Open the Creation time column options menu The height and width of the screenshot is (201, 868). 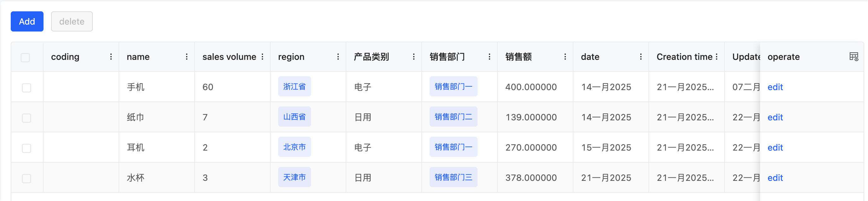pyautogui.click(x=717, y=57)
